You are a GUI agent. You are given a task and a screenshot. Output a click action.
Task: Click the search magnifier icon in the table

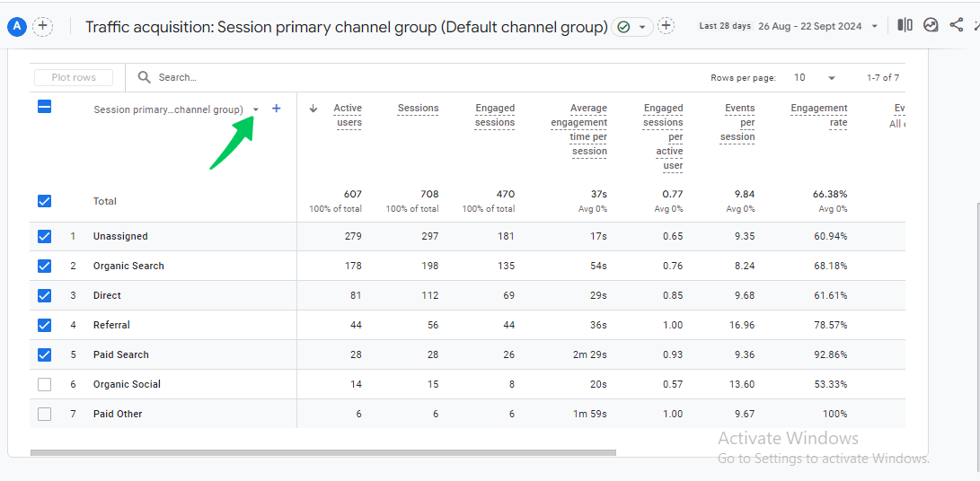click(145, 77)
